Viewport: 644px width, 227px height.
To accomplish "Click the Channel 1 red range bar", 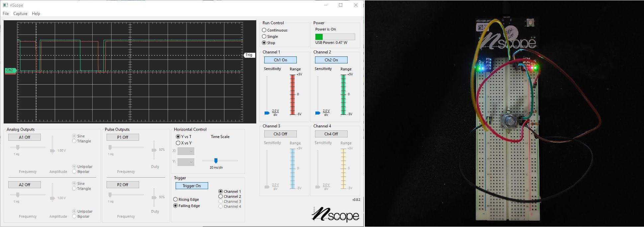I will [292, 95].
